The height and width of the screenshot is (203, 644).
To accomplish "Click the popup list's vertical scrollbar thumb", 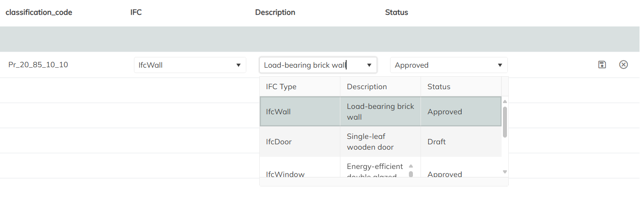I will click(505, 121).
